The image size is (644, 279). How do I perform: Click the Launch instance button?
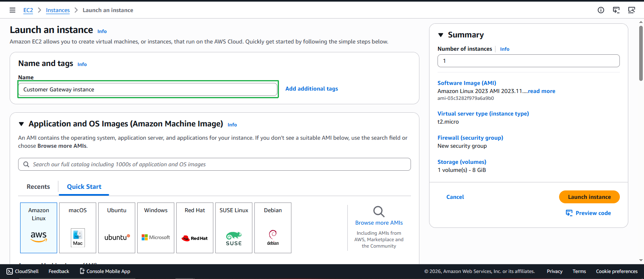click(589, 197)
